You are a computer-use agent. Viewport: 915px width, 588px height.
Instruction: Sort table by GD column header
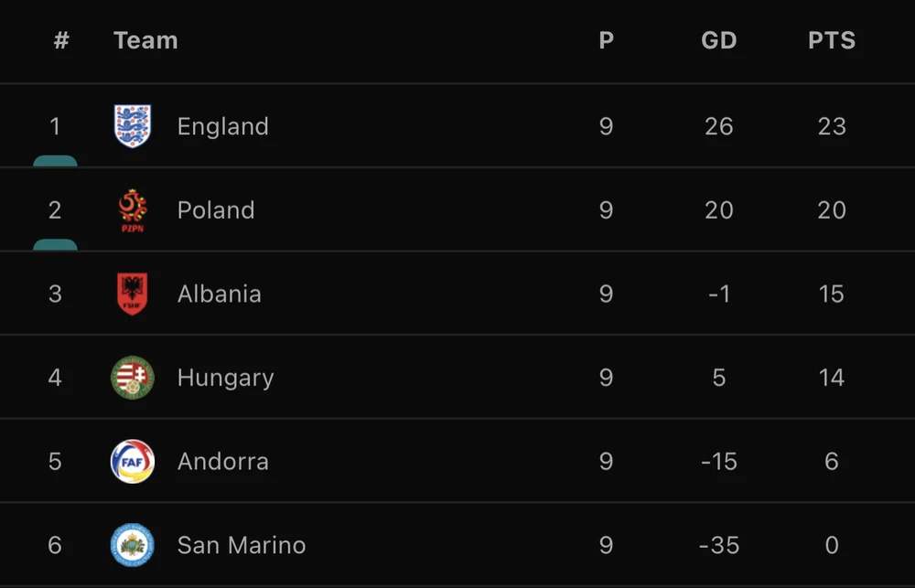pyautogui.click(x=718, y=41)
